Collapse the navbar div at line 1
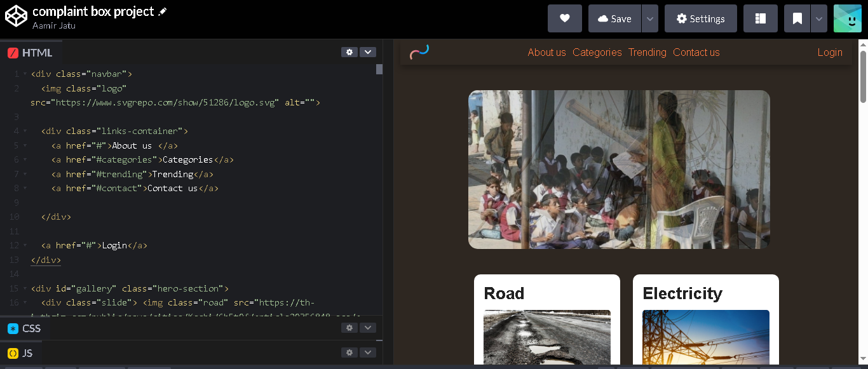868x369 pixels. (25, 74)
